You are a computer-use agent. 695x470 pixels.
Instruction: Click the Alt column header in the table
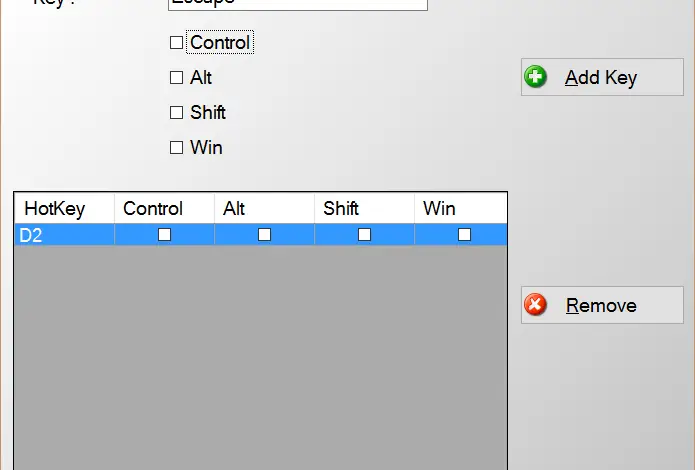pos(264,209)
